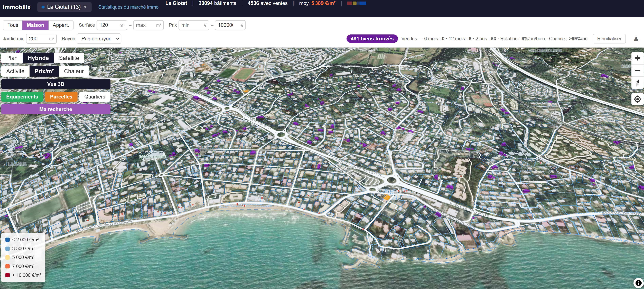Open Statistiques du marché immo
Image resolution: width=644 pixels, height=289 pixels.
click(128, 7)
